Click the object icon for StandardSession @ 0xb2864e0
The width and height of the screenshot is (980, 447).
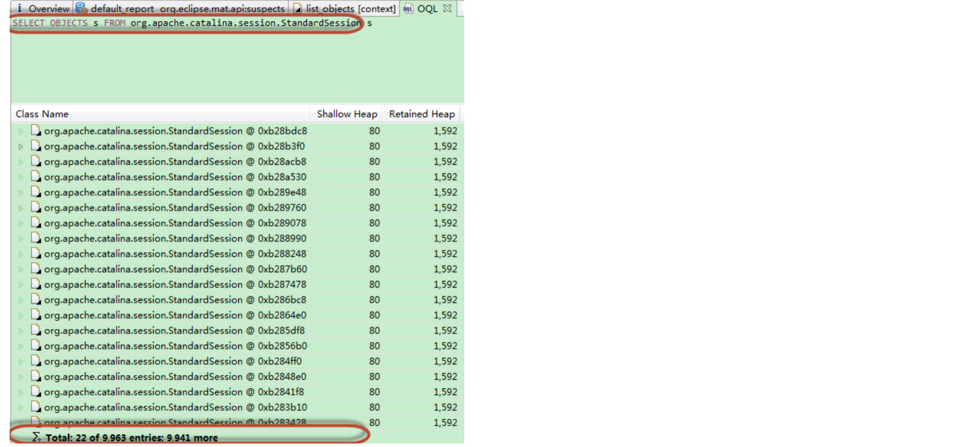(36, 315)
